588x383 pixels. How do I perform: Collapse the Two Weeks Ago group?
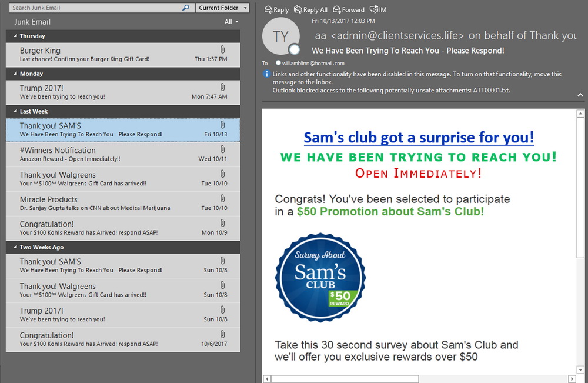tap(15, 247)
